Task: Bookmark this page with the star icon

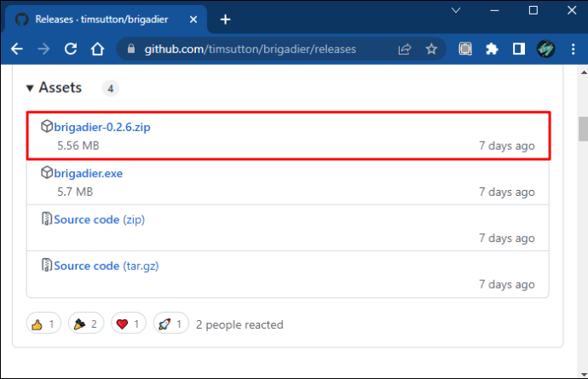Action: point(431,49)
